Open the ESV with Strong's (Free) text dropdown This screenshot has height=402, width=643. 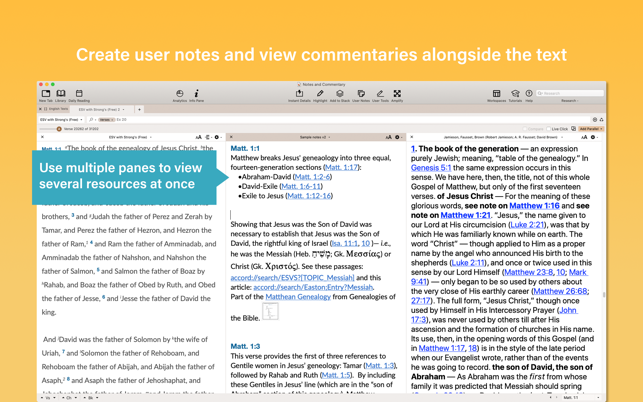[x=61, y=119]
